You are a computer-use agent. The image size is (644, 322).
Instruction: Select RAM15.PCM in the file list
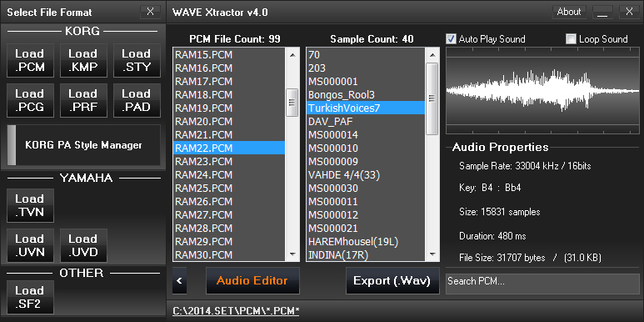click(229, 55)
